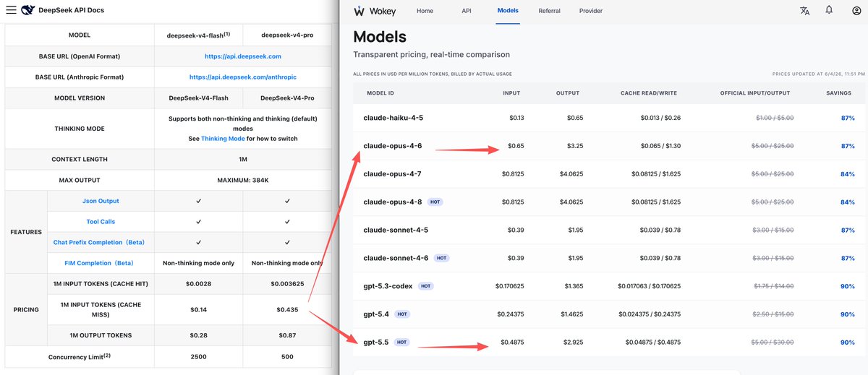Click the 87% savings for claude-haiku-4-5
Screen dimensions: 868x375
pyautogui.click(x=848, y=118)
